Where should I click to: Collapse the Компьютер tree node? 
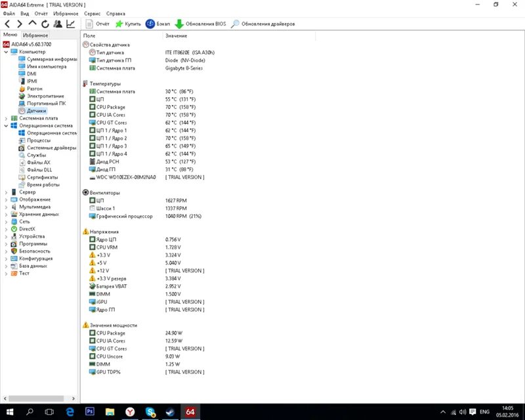(6, 52)
